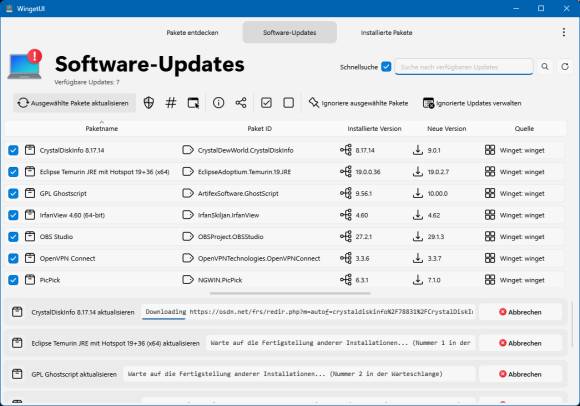Click the shield run-as-administrator icon
This screenshot has width=580, height=406.
click(x=149, y=103)
